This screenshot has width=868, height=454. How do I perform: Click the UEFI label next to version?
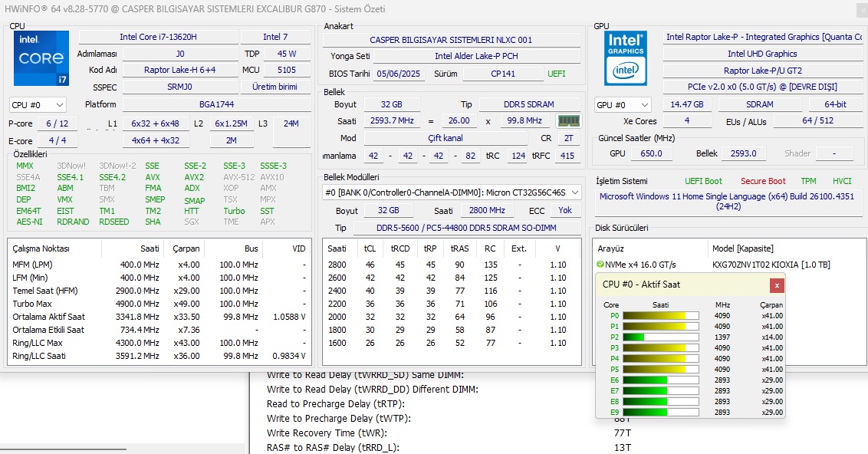coord(557,74)
